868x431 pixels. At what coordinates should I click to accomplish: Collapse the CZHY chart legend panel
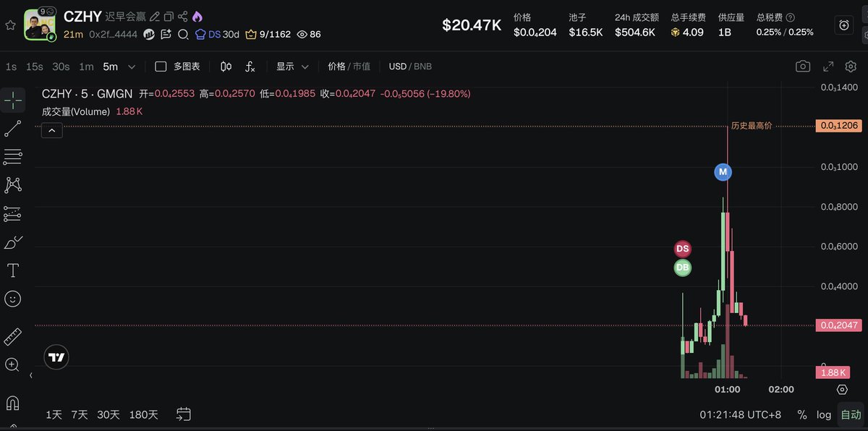coord(51,130)
